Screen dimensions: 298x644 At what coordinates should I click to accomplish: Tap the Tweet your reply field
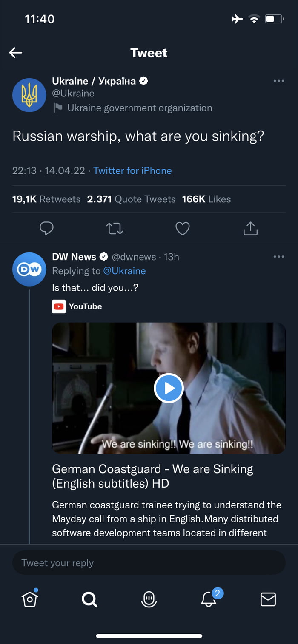[x=149, y=562]
